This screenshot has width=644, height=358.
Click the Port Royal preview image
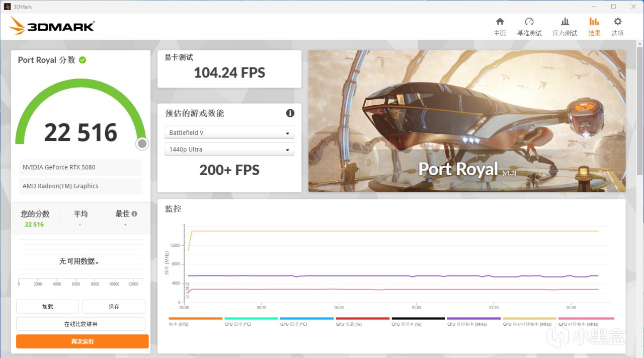[x=467, y=121]
